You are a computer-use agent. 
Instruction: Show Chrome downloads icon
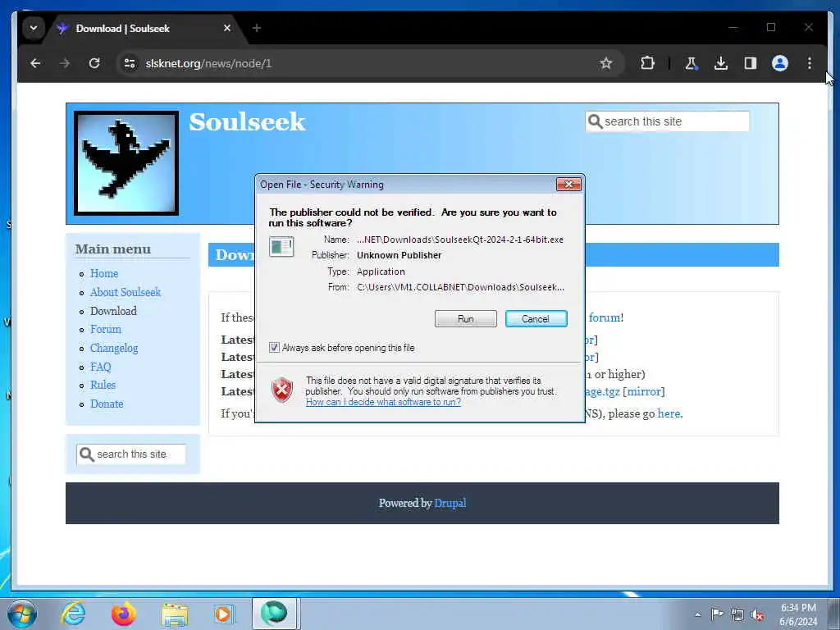[x=720, y=63]
